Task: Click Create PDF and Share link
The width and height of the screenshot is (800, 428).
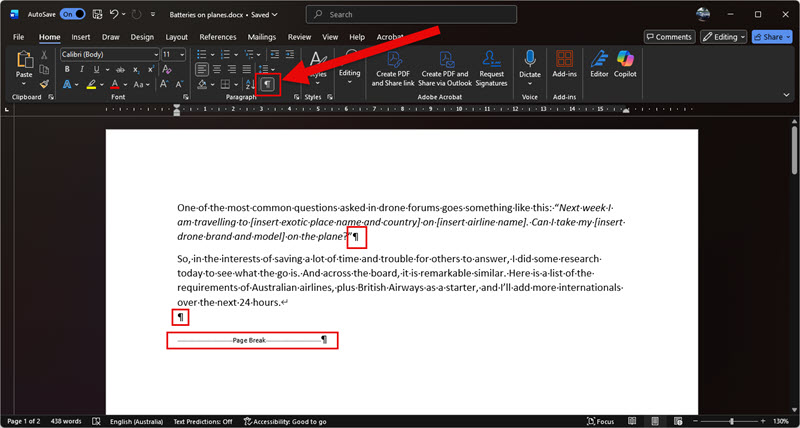Action: pyautogui.click(x=393, y=69)
